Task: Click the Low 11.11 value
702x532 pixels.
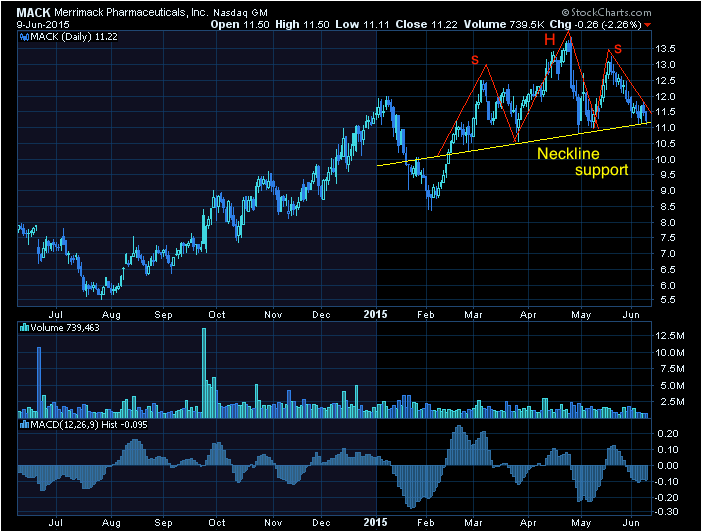Action: pyautogui.click(x=362, y=25)
